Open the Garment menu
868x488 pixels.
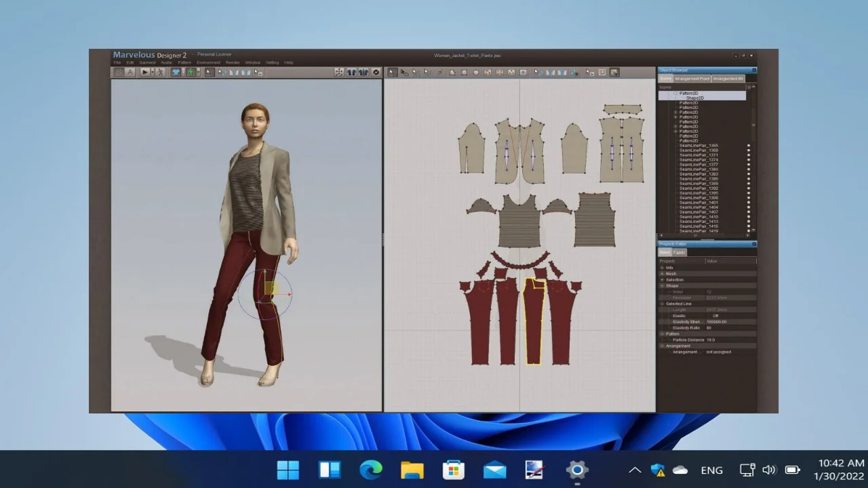click(x=147, y=62)
